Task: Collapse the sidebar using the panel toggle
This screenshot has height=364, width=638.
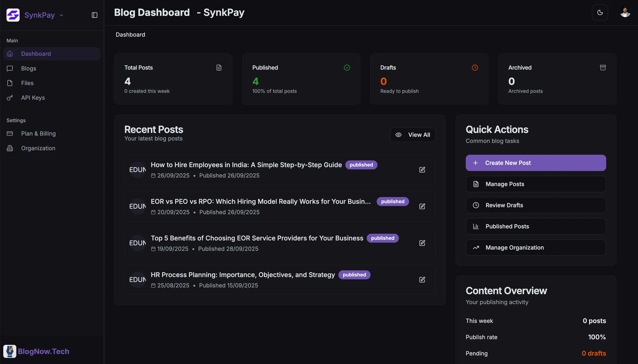Action: pyautogui.click(x=94, y=15)
